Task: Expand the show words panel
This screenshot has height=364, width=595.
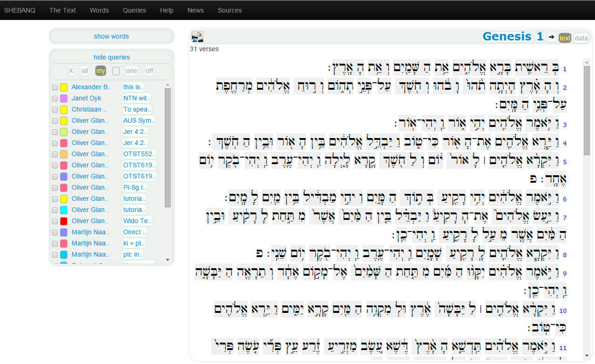Action: (x=112, y=36)
